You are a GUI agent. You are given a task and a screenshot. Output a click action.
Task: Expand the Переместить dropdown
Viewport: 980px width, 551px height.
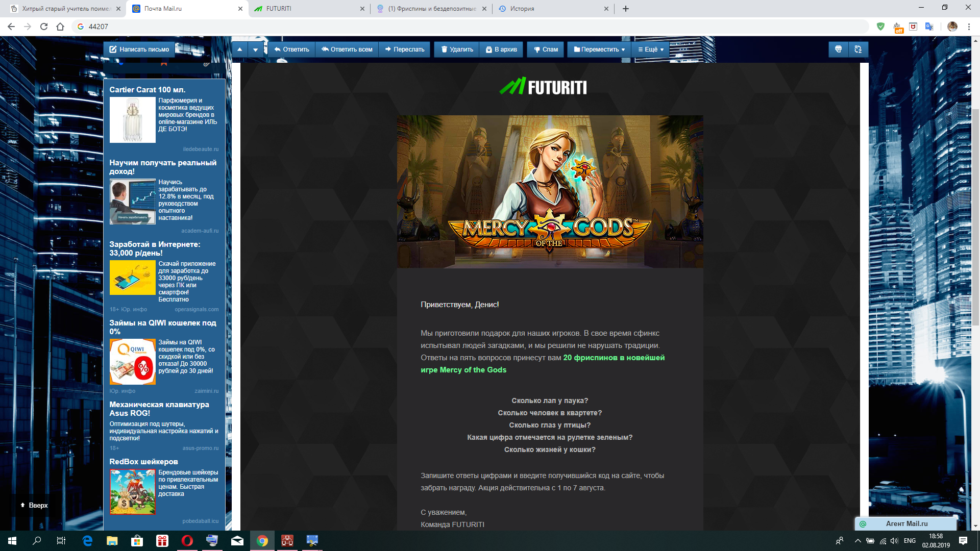[x=599, y=49]
